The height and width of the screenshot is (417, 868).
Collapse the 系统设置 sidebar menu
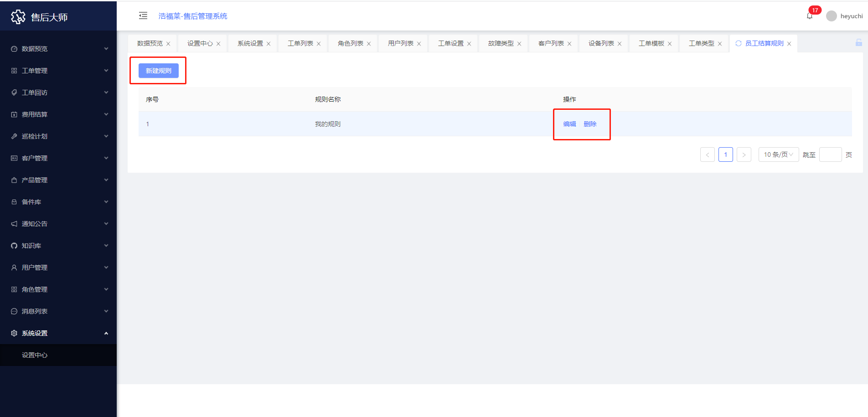pyautogui.click(x=58, y=333)
